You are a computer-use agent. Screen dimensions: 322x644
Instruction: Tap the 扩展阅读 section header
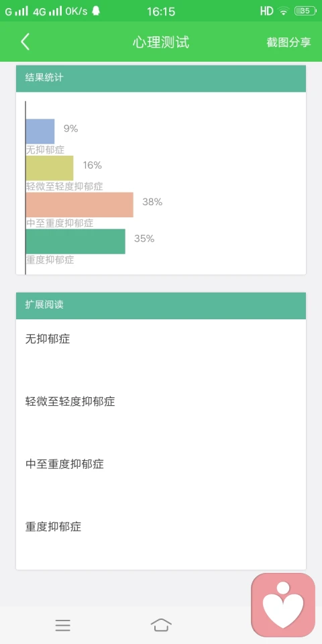click(x=161, y=306)
